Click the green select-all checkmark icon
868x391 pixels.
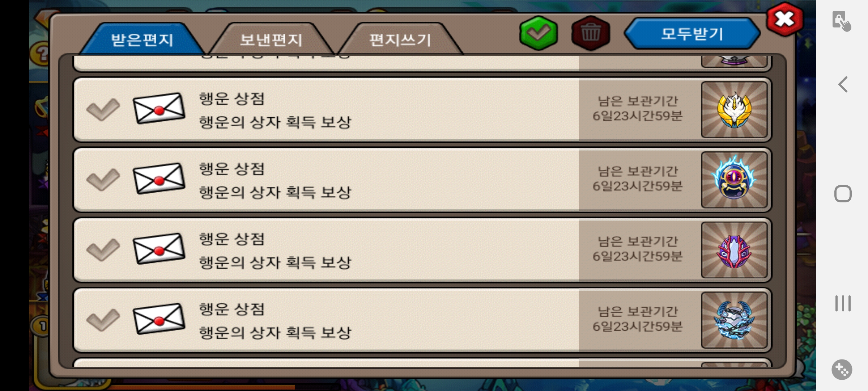pyautogui.click(x=539, y=33)
